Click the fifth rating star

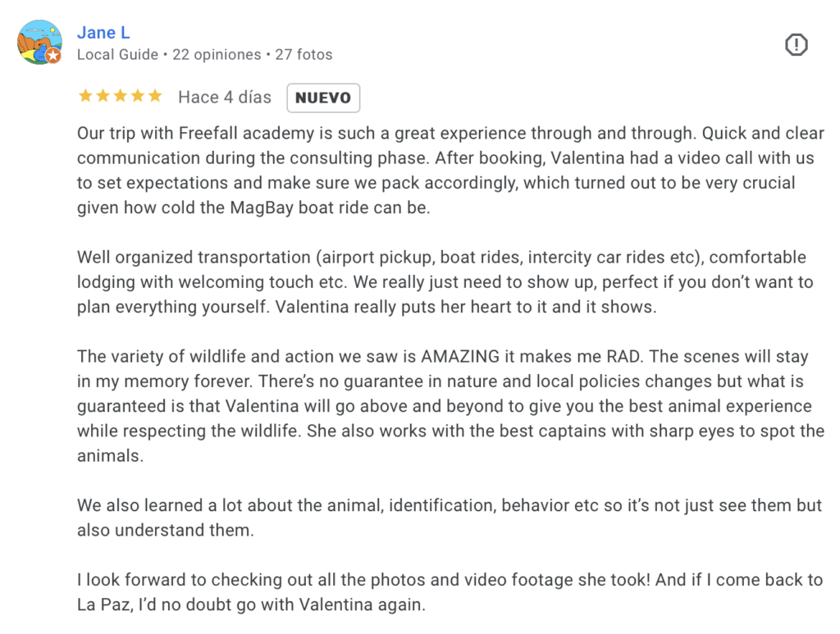click(x=155, y=97)
